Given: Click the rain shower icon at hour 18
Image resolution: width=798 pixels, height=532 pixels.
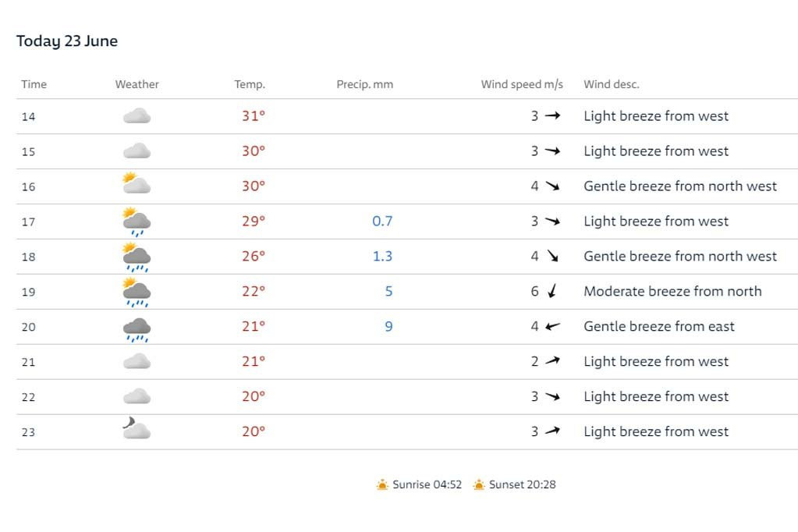Looking at the screenshot, I should [137, 257].
